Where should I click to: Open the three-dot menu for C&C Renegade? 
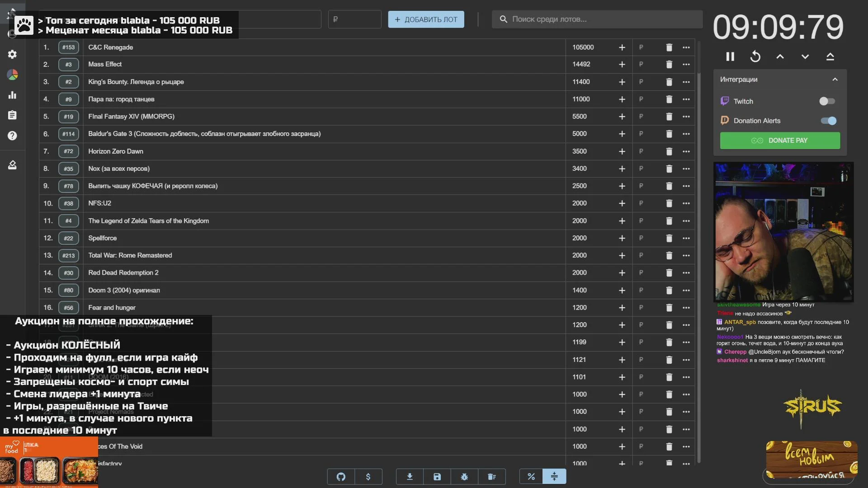click(686, 47)
